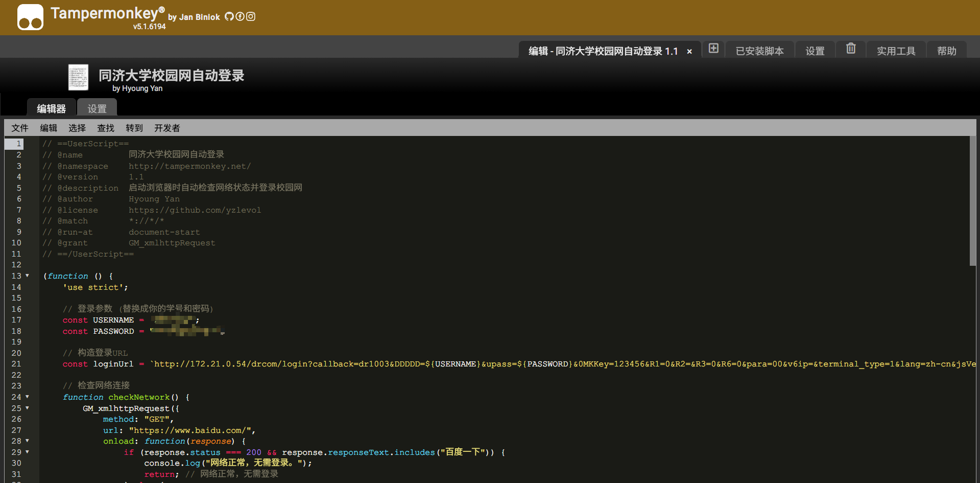Switch to the 已安装脚本 tab
The image size is (980, 483).
click(759, 51)
